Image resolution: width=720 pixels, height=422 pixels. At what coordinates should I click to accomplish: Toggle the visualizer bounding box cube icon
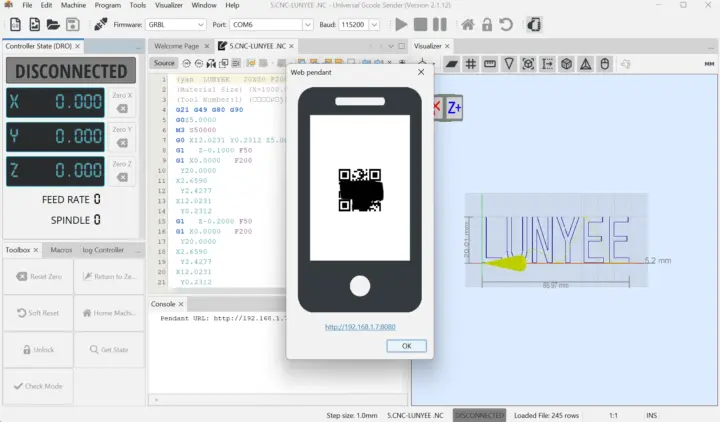(567, 64)
